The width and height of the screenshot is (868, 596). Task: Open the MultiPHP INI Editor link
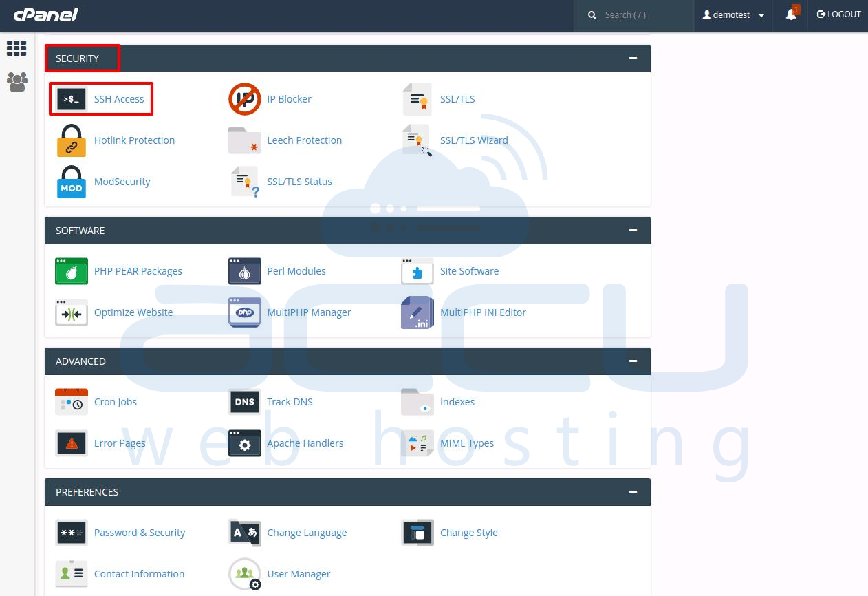click(483, 312)
